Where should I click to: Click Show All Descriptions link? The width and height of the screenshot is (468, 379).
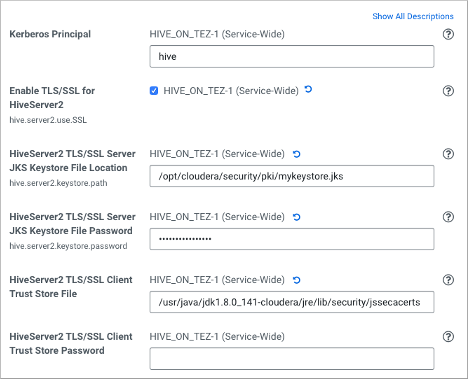click(x=413, y=16)
